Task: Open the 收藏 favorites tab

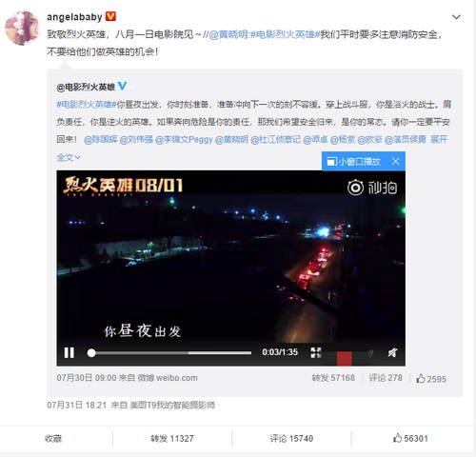Action: tap(53, 439)
